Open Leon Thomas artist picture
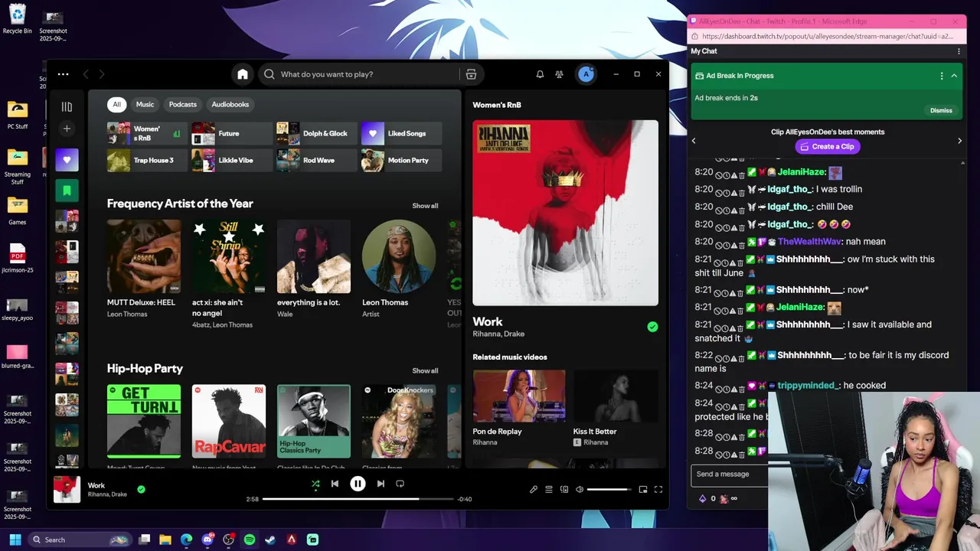The height and width of the screenshot is (551, 980). (x=399, y=256)
